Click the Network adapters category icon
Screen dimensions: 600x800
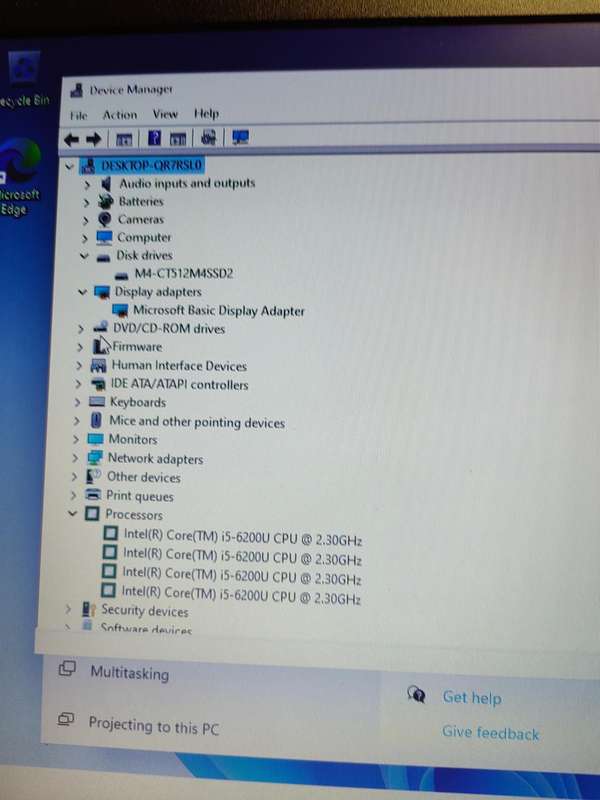(95, 457)
